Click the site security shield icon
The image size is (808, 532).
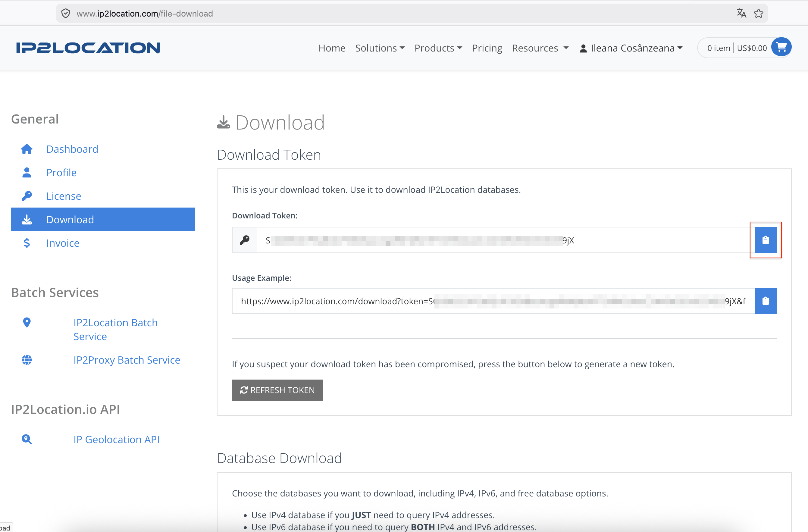point(65,13)
